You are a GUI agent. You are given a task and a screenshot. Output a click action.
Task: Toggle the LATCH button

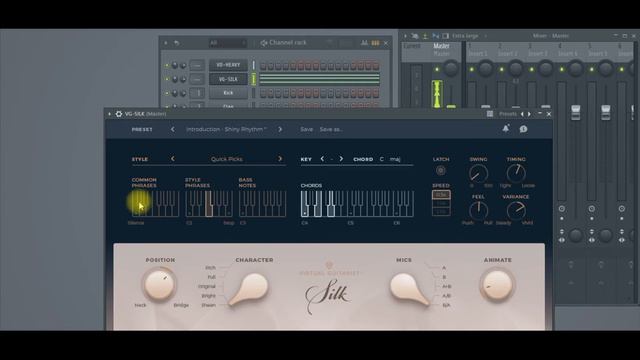(440, 171)
